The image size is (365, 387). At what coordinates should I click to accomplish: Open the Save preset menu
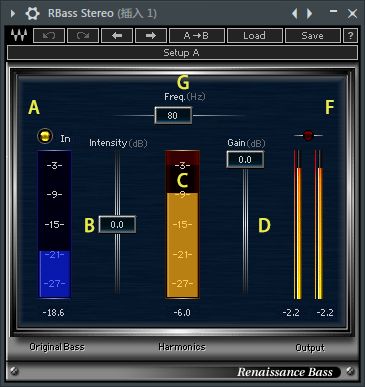click(x=313, y=35)
